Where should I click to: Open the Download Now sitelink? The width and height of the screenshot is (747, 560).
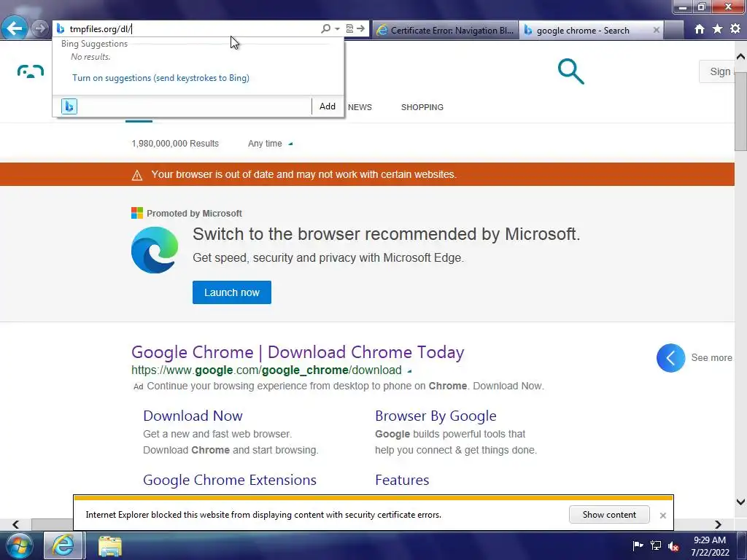(193, 416)
